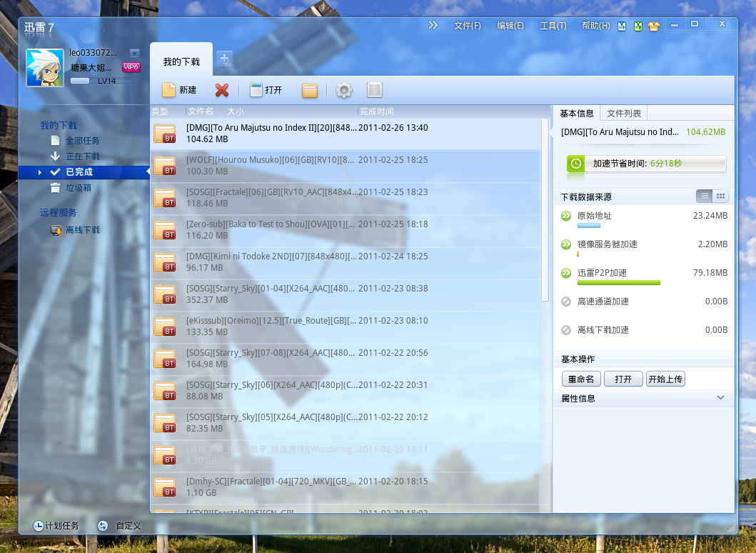Click the 重命名 rename button
The image size is (756, 553).
[581, 379]
